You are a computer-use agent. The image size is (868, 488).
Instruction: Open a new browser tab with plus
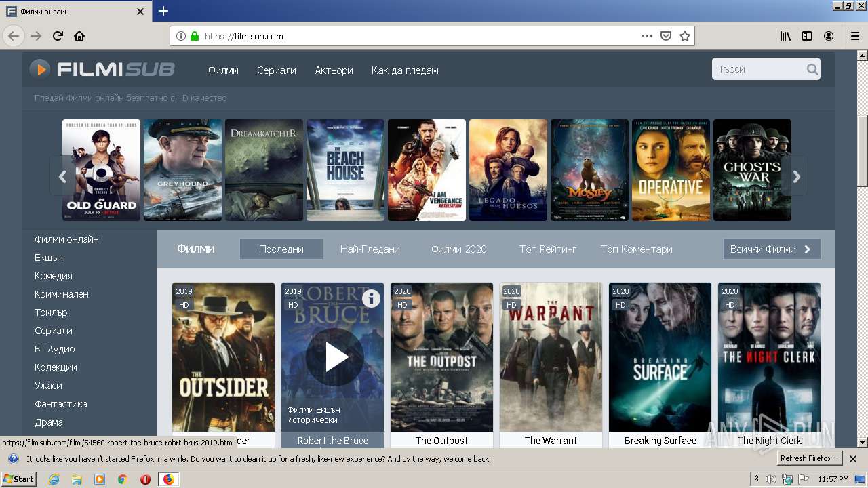tap(163, 11)
